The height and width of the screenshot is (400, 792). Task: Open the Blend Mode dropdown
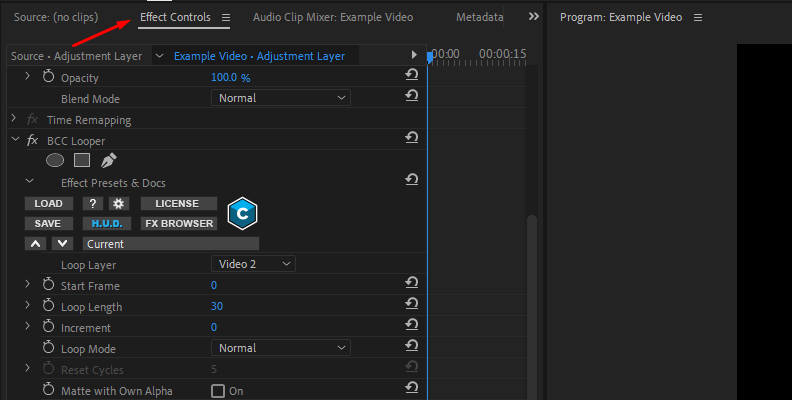(x=281, y=98)
